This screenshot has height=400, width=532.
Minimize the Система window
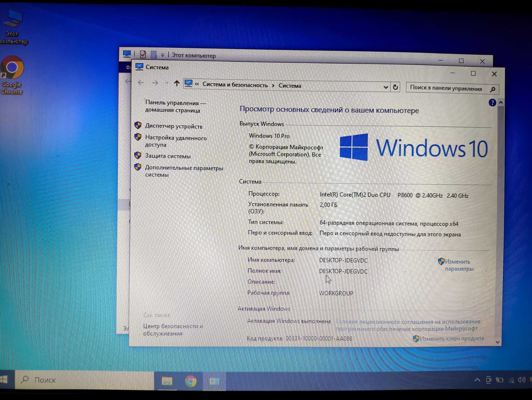452,73
